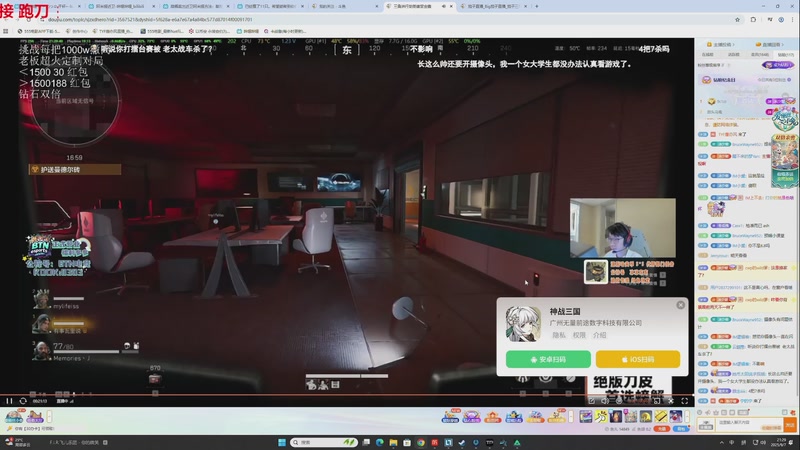Click the video progress bar line
The image size is (800, 450).
[347, 395]
